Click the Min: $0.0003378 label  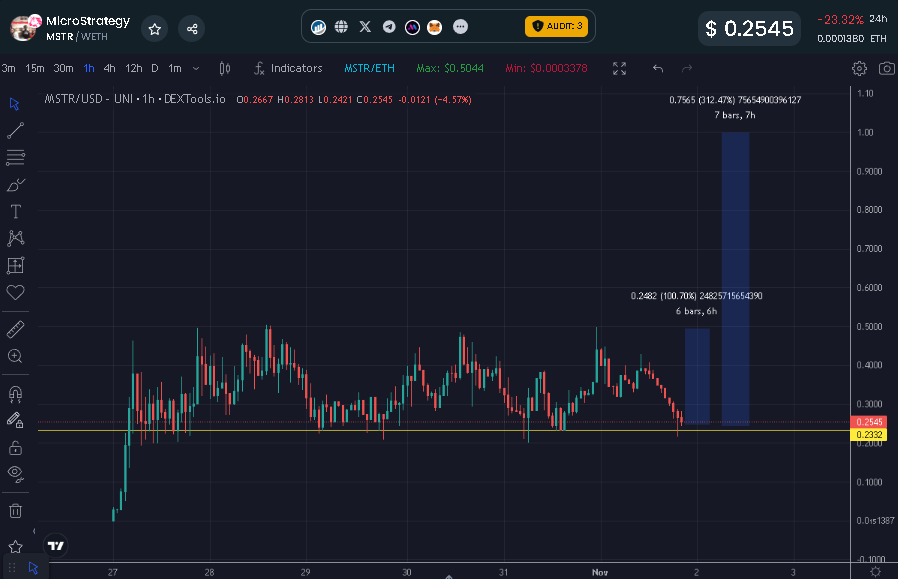[x=546, y=68]
